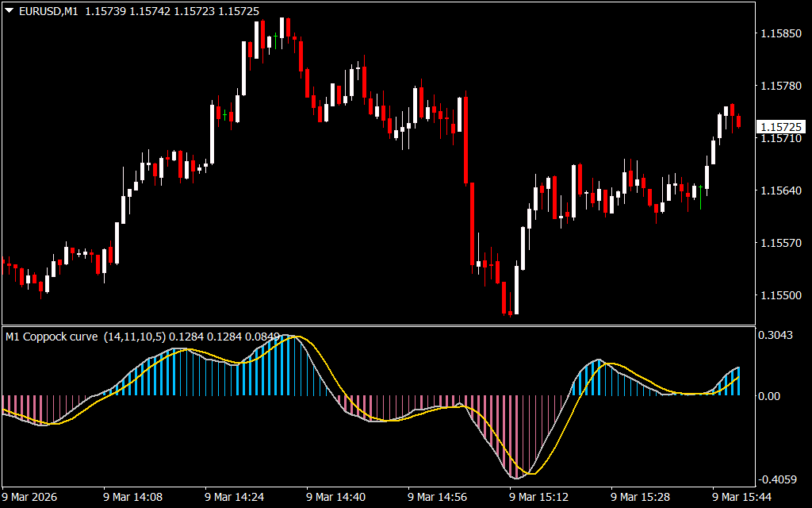The width and height of the screenshot is (812, 508).
Task: Click the 9 Mar 2026 date label
Action: pos(31,498)
